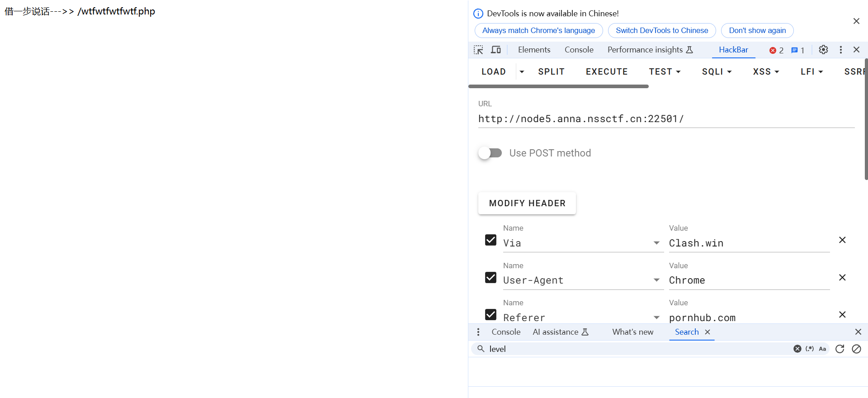Screen dimensions: 868x398
Task: Open DevTools settings gear
Action: pos(823,50)
